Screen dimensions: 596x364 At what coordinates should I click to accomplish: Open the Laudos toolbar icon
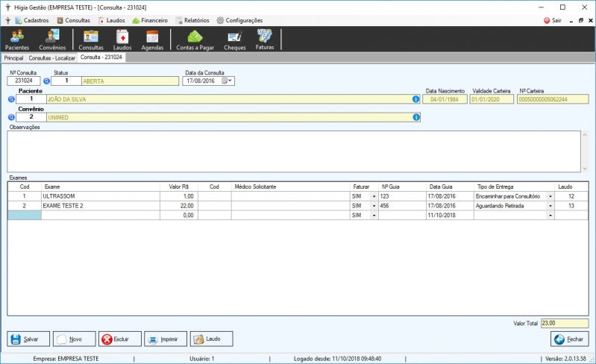click(122, 40)
